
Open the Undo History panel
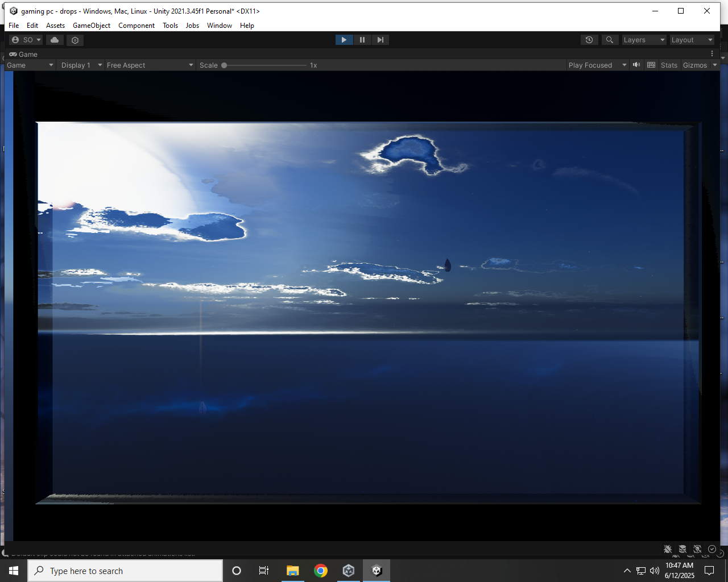(589, 40)
